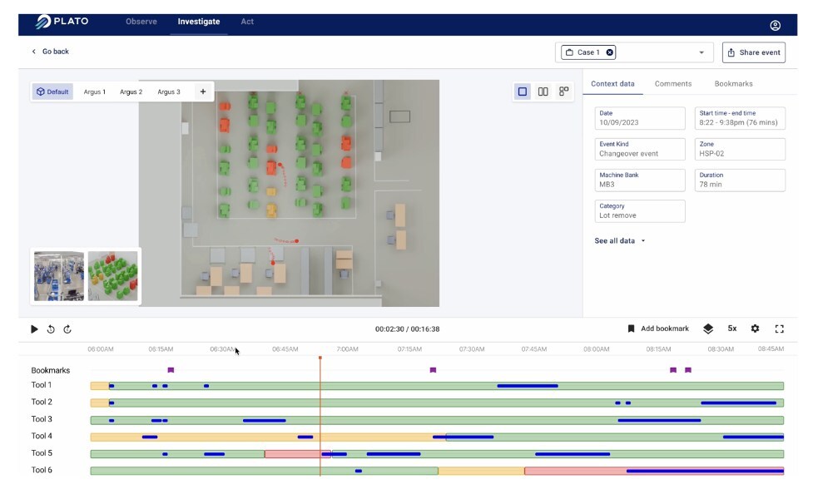Screen dimensions: 813x504
Task: Switch to Observe in top navigation
Action: 141,22
